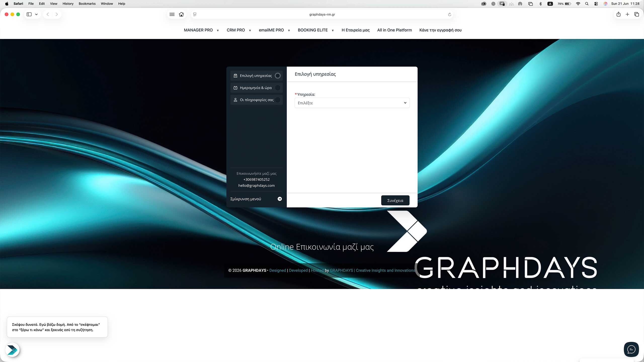
Task: Collapse menu via Σμίκρυνση μενού arrow icon
Action: [280, 199]
